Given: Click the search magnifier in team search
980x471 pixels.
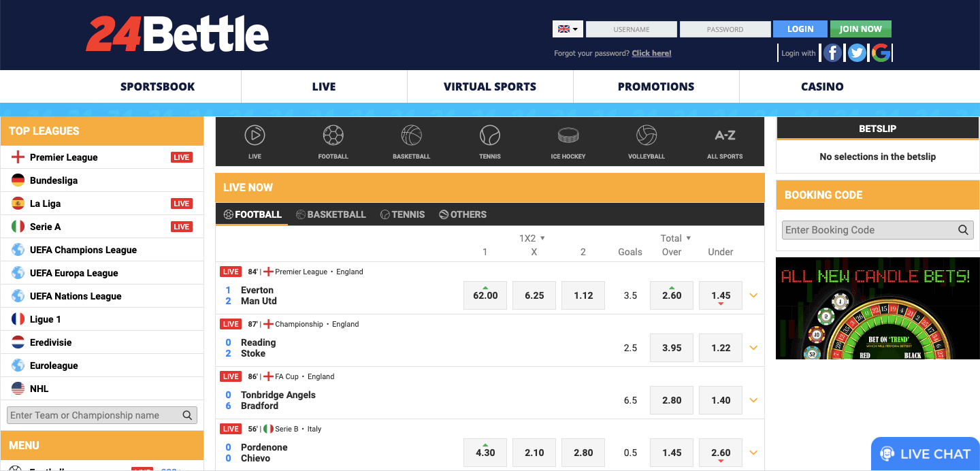Looking at the screenshot, I should coord(187,415).
